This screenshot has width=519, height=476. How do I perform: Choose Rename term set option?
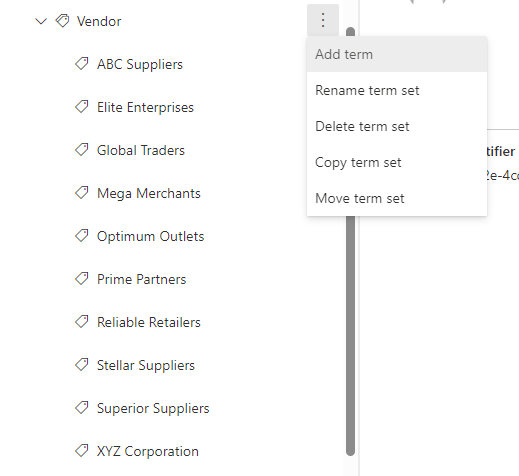pyautogui.click(x=397, y=90)
